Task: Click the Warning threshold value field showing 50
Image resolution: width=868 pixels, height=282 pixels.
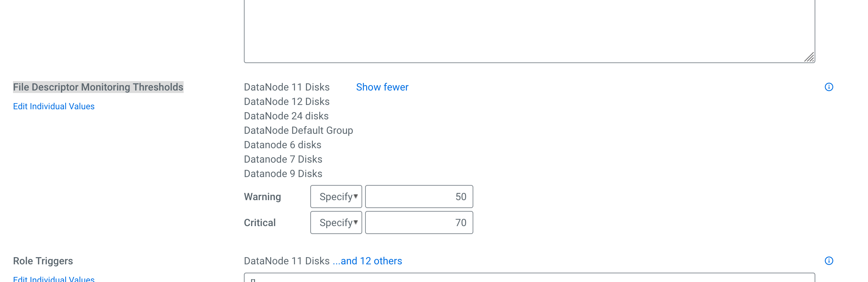Action: (x=419, y=197)
